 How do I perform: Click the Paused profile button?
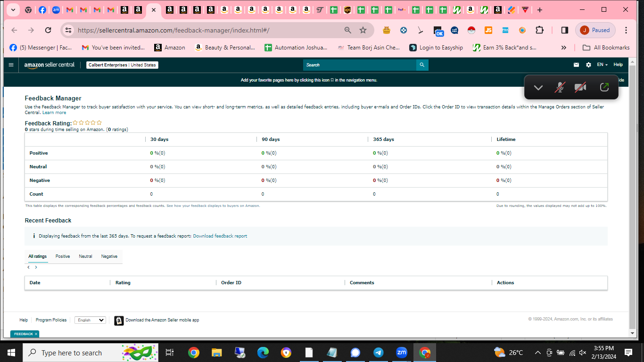595,30
